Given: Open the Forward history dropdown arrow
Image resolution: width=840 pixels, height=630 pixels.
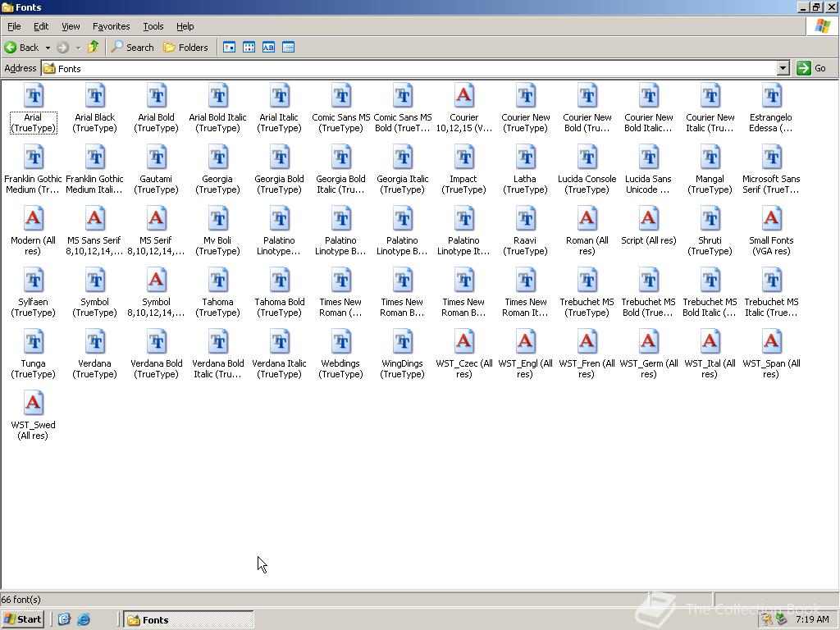Looking at the screenshot, I should (78, 48).
